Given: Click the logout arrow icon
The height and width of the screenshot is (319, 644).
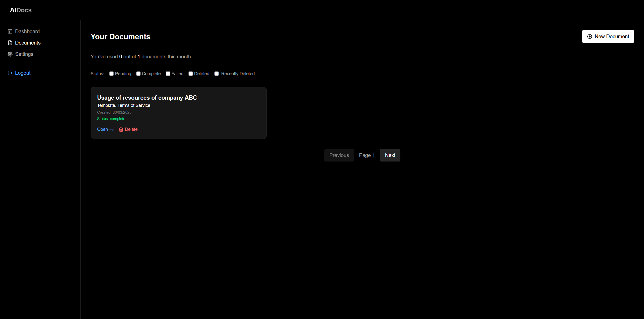Looking at the screenshot, I should (x=10, y=73).
